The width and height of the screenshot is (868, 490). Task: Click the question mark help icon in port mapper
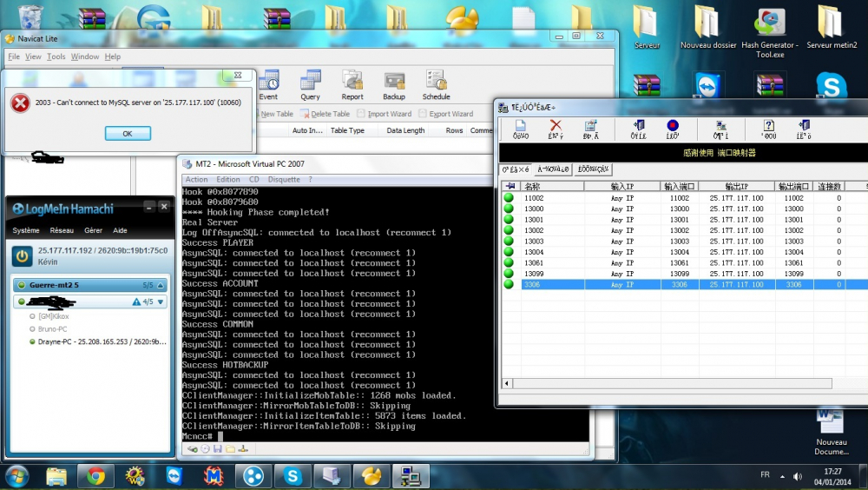coord(768,129)
